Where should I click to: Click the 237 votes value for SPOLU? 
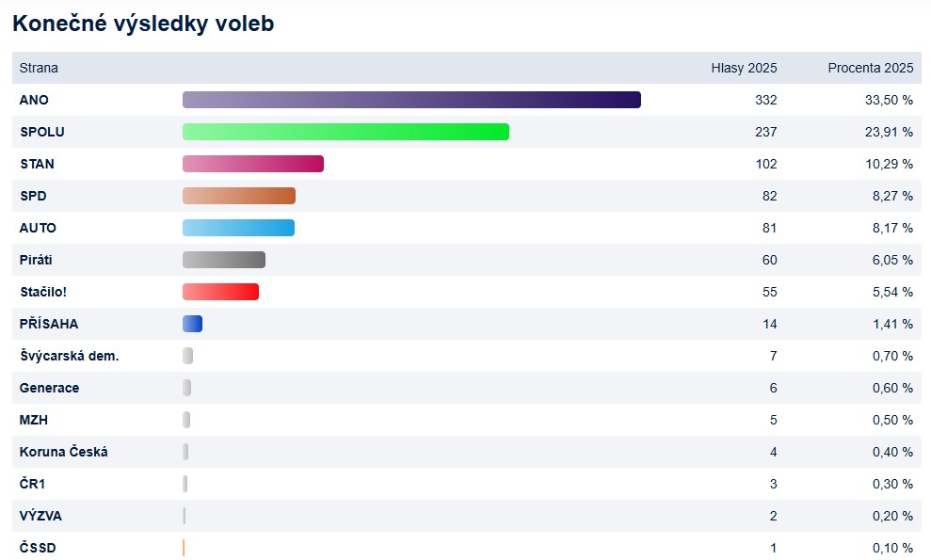click(765, 132)
